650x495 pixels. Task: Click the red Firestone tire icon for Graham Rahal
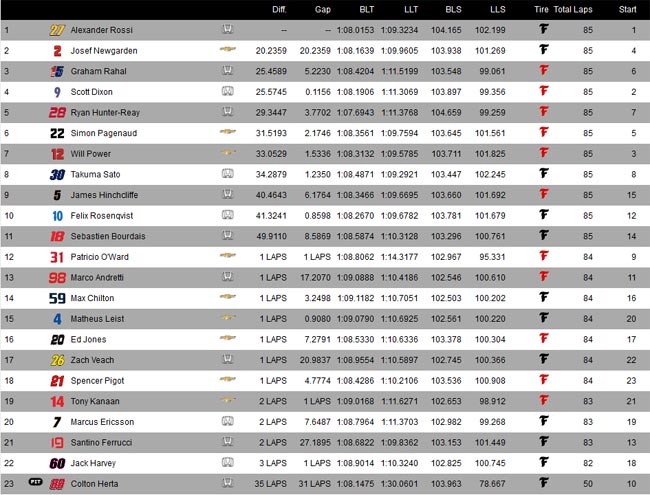pyautogui.click(x=544, y=70)
